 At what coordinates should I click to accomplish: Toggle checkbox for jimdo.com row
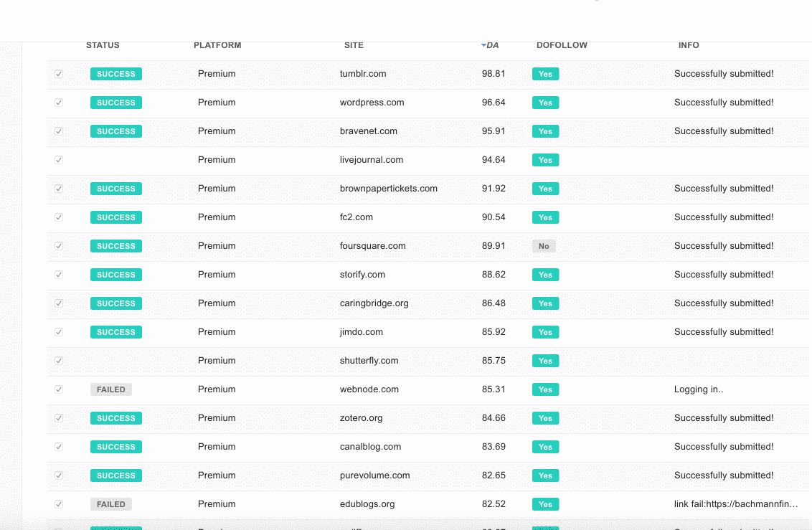pyautogui.click(x=59, y=332)
